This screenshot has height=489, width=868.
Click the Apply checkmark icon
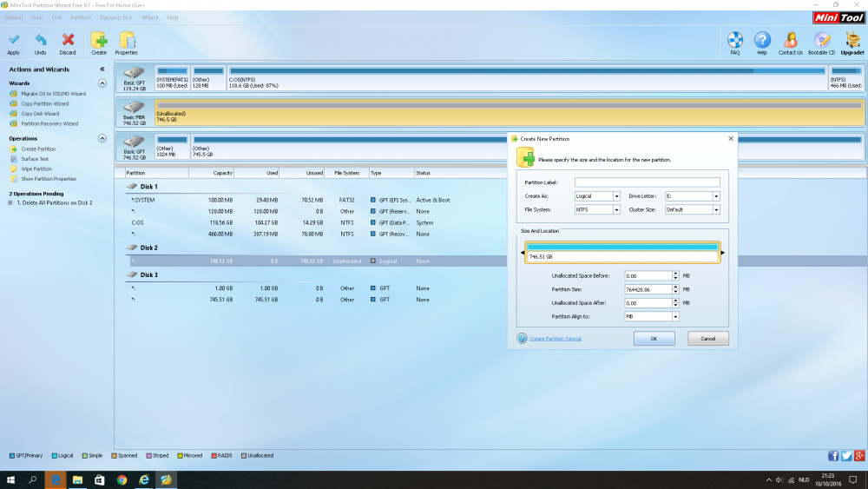pyautogui.click(x=14, y=40)
